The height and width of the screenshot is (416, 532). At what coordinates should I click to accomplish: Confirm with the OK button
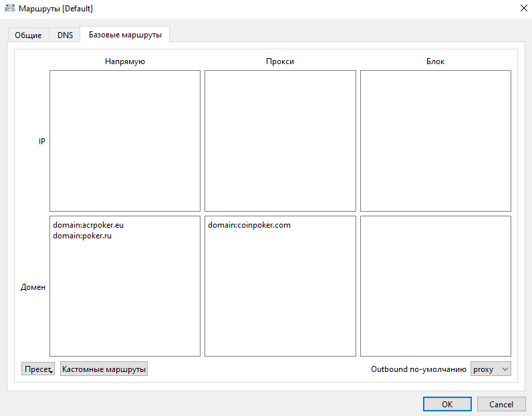tap(447, 404)
